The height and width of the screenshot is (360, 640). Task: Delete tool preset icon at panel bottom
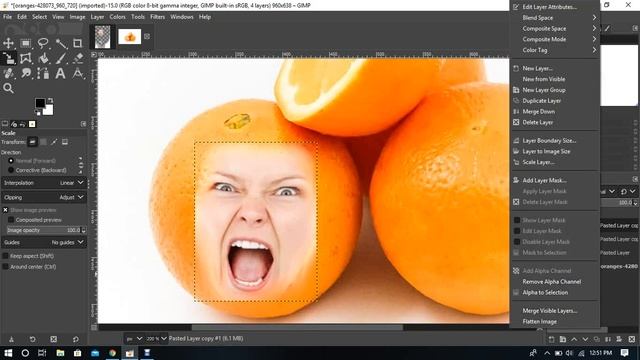point(54,339)
